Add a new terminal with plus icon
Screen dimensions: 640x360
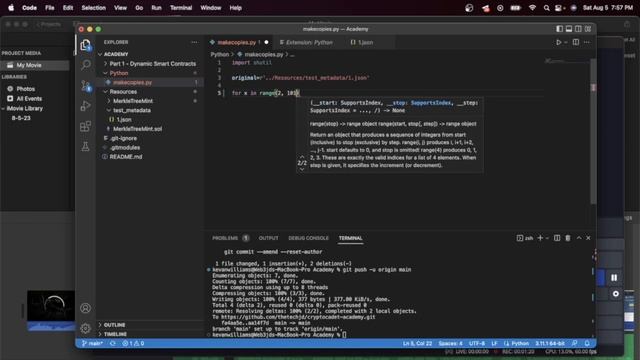click(x=540, y=238)
